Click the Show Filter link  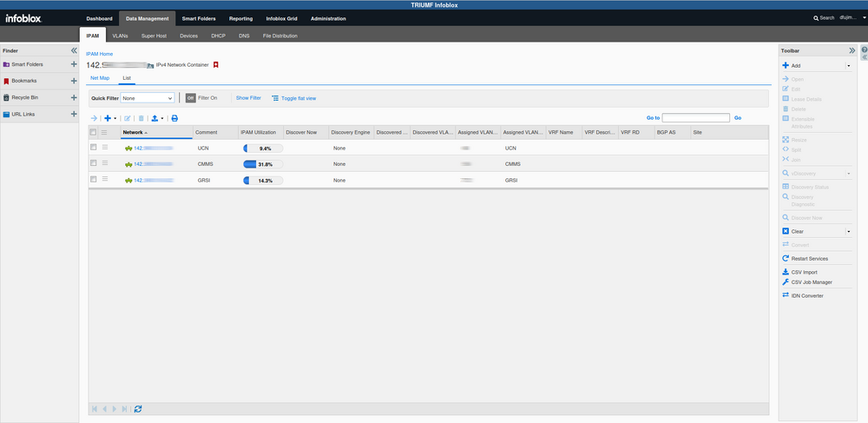pos(248,98)
